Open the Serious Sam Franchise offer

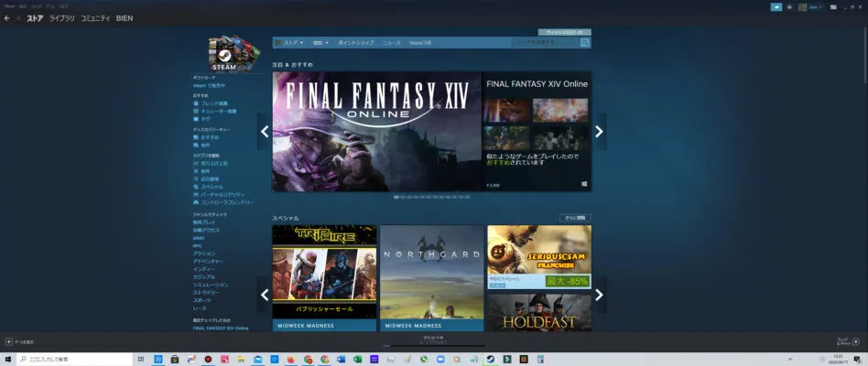539,257
